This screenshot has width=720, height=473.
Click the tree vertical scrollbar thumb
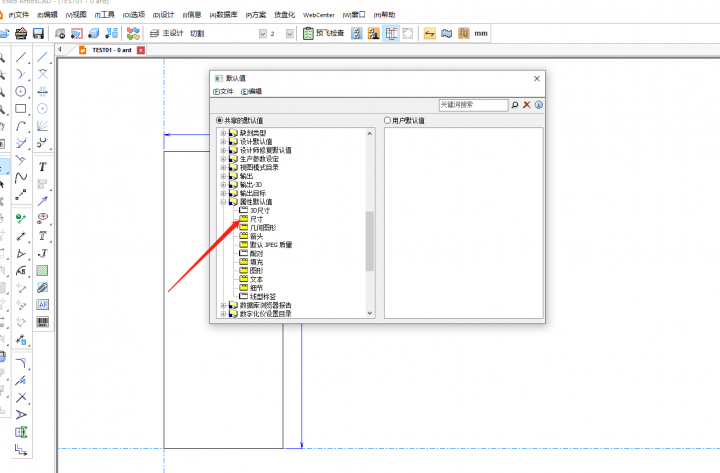pos(370,240)
